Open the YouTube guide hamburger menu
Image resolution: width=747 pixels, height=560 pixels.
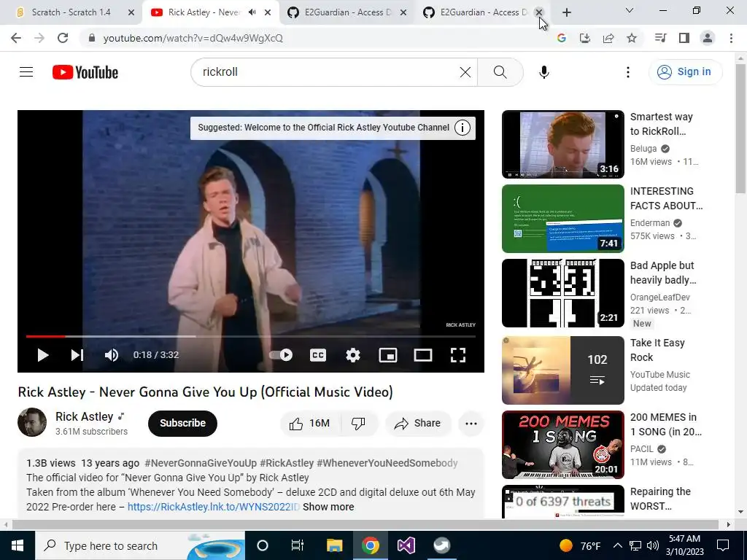coord(26,72)
